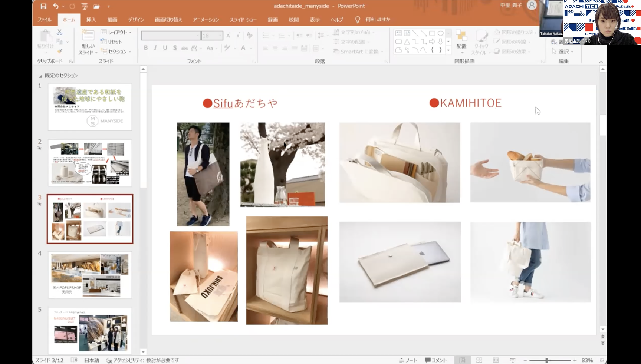
Task: Collapse the 既定のセクション section group
Action: (40, 76)
